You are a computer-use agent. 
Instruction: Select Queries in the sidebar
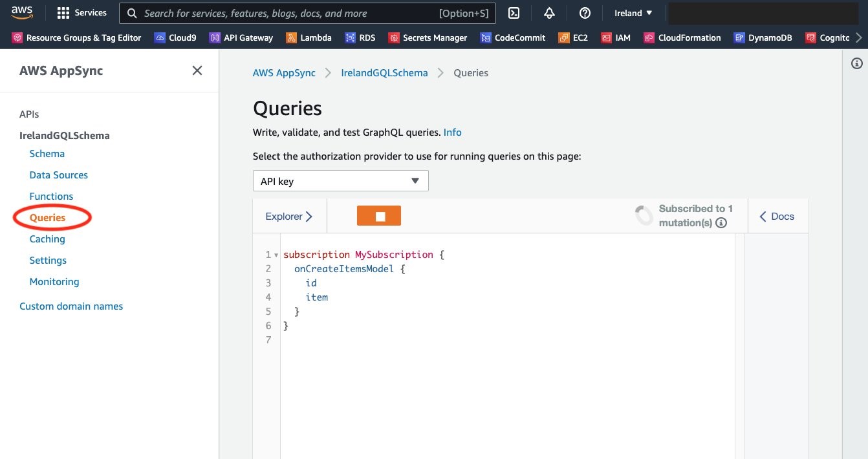point(47,217)
